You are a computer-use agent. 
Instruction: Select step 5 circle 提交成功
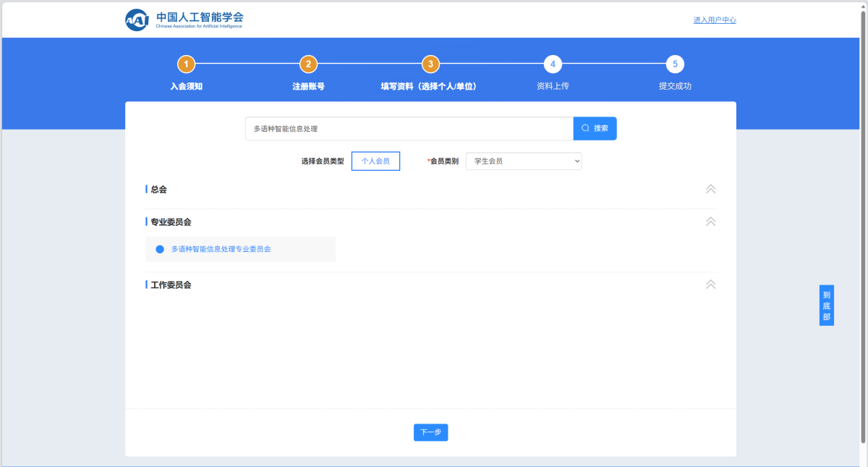click(675, 64)
